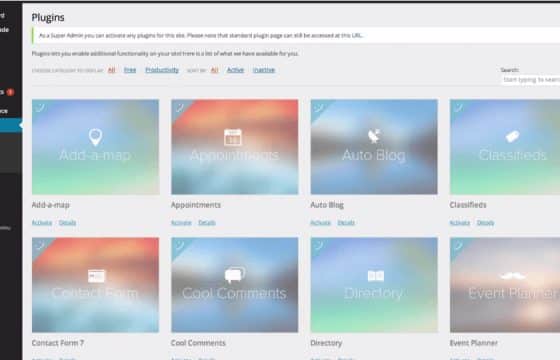Click the Cool Comments speech bubble icon
Image resolution: width=560 pixels, height=360 pixels.
(235, 275)
